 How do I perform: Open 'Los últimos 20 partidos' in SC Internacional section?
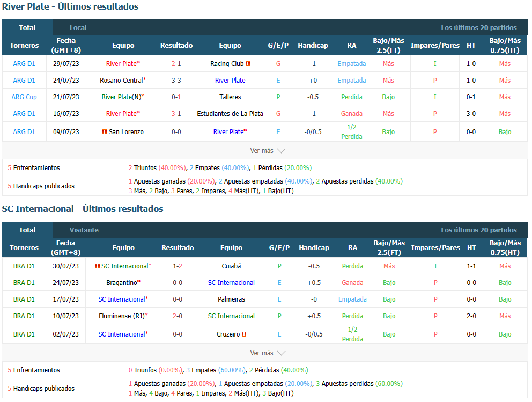click(479, 230)
